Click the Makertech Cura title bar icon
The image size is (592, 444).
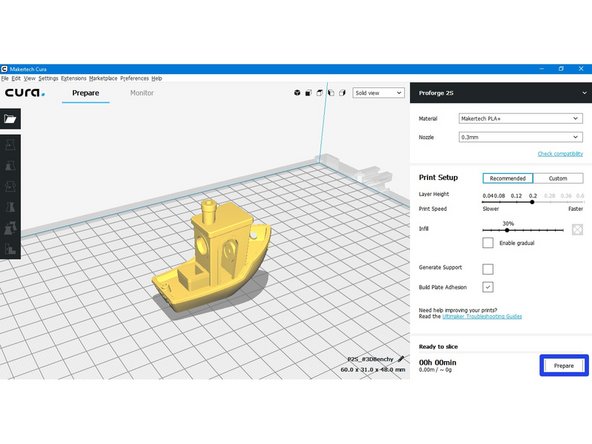pos(4,69)
